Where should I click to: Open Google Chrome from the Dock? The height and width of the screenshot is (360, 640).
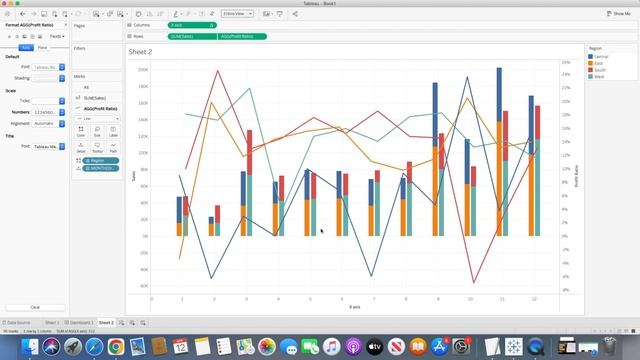[116, 347]
